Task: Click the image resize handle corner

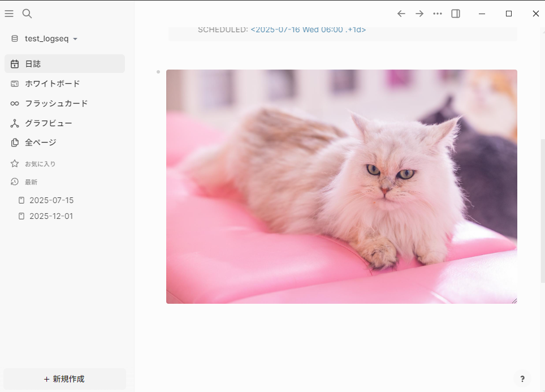Action: pos(514,301)
